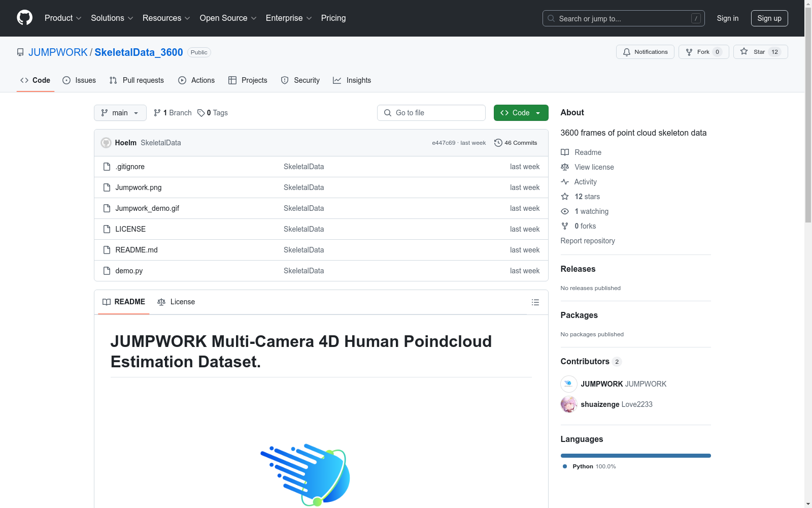This screenshot has width=812, height=508.
Task: Click View license in About sidebar
Action: (587, 167)
